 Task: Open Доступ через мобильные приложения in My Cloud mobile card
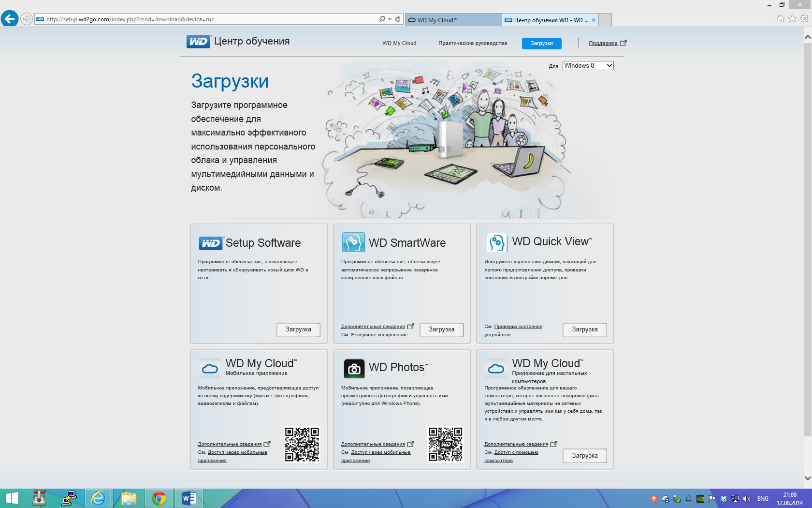tap(232, 456)
